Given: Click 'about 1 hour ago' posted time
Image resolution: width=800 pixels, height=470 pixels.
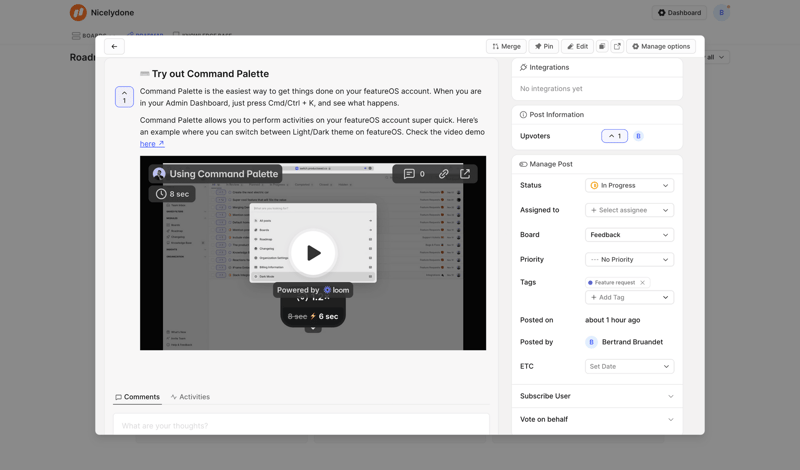Looking at the screenshot, I should (612, 320).
